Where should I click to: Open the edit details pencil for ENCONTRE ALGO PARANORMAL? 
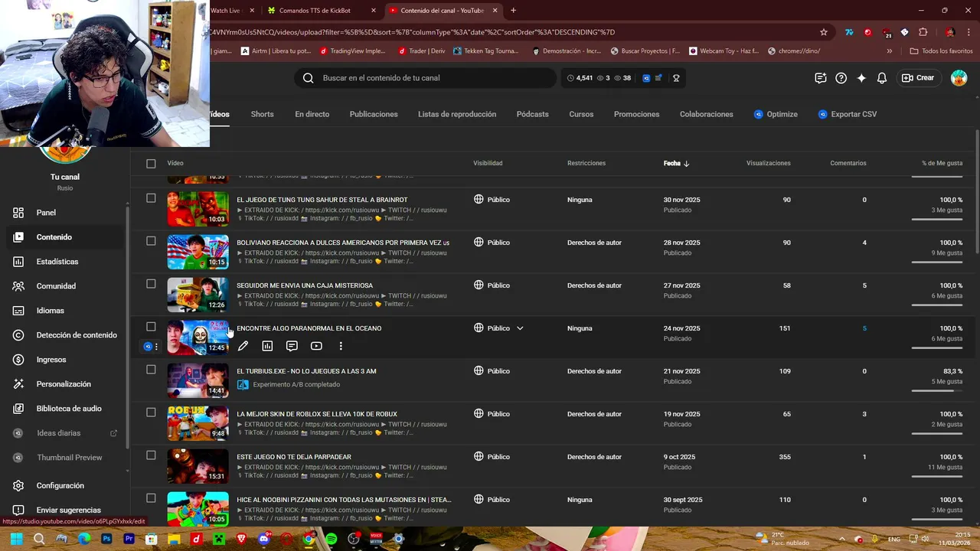pyautogui.click(x=243, y=346)
